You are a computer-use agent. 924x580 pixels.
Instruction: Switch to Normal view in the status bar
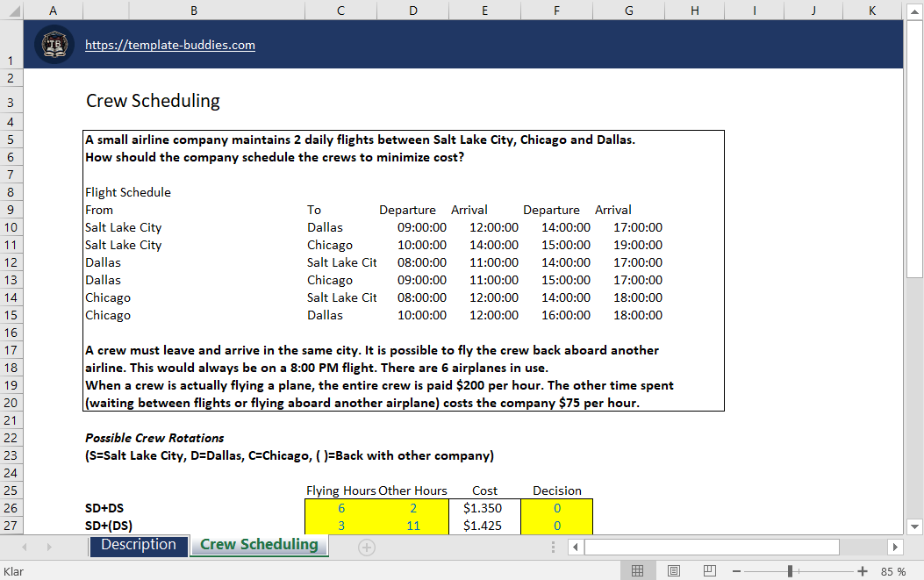coord(638,569)
